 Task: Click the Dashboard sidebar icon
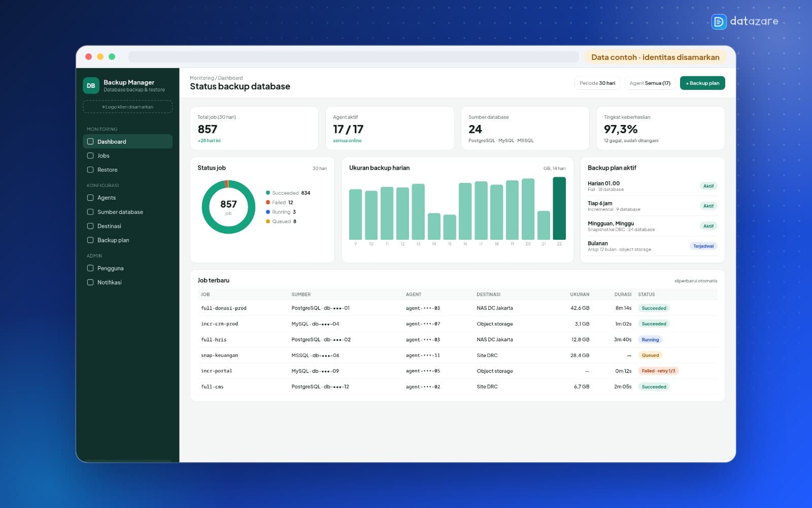[90, 142]
